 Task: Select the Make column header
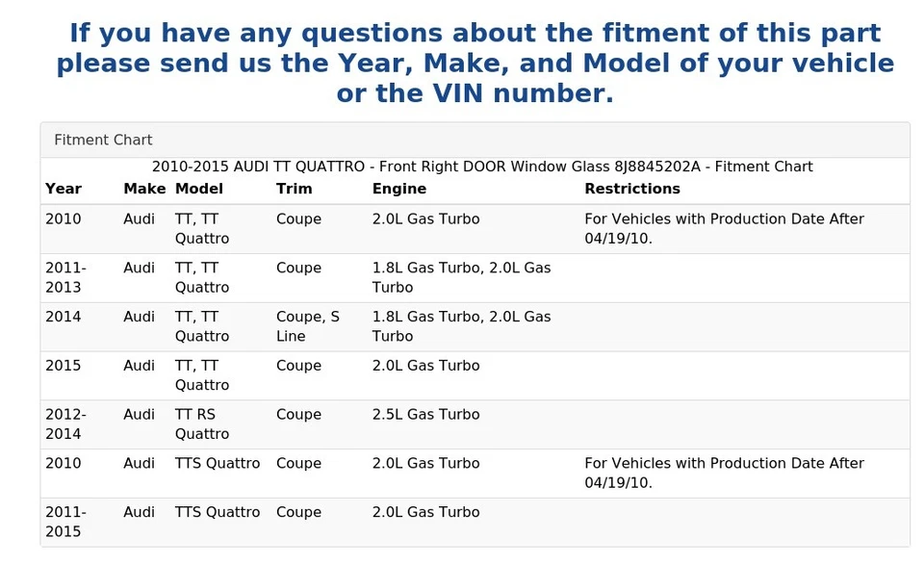coord(144,190)
